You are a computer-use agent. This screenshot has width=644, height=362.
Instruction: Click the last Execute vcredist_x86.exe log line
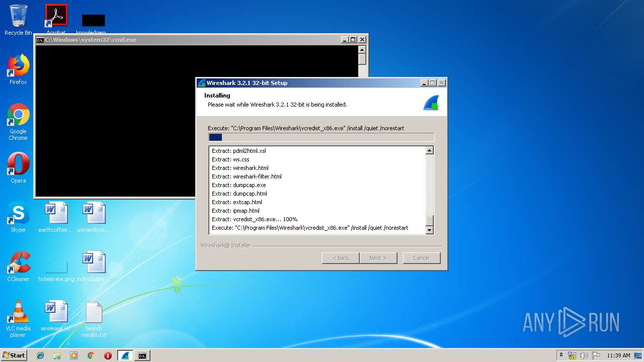coord(310,228)
